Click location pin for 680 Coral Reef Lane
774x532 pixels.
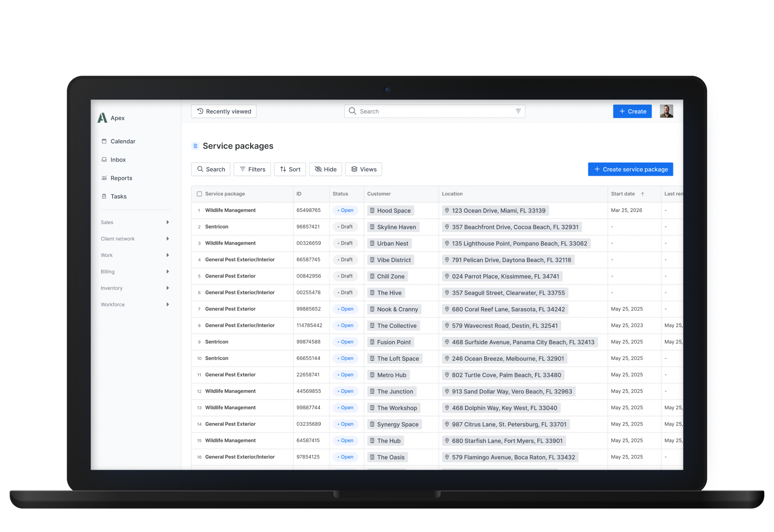[447, 309]
